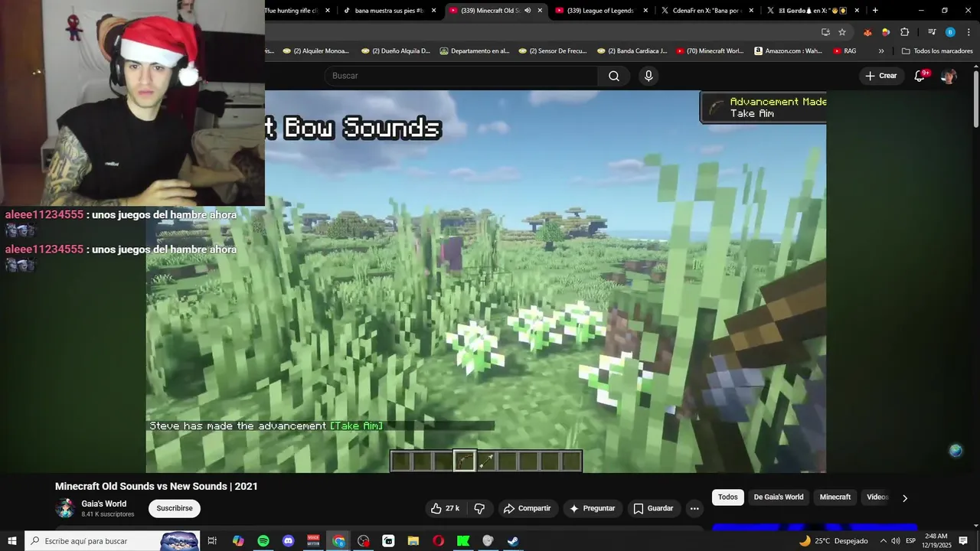Save video with the Guardar button
The height and width of the screenshot is (551, 980).
point(653,508)
